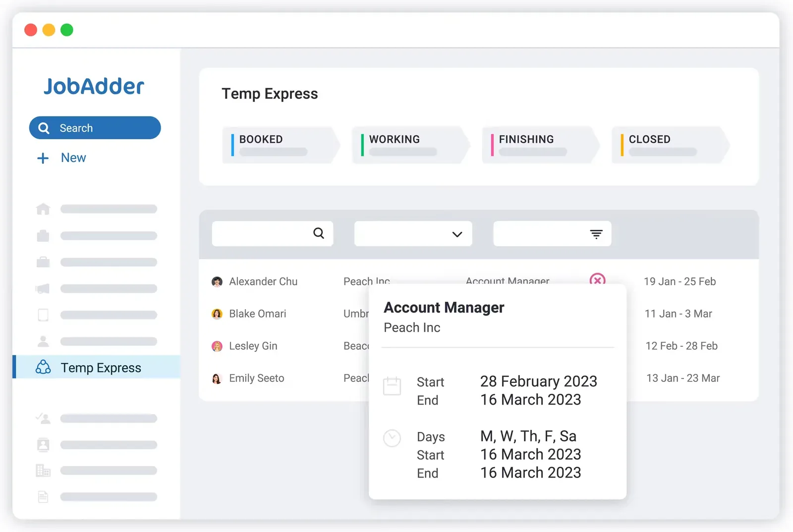
Task: Click the 11 Jan - 3 Mar date range
Action: click(x=678, y=314)
